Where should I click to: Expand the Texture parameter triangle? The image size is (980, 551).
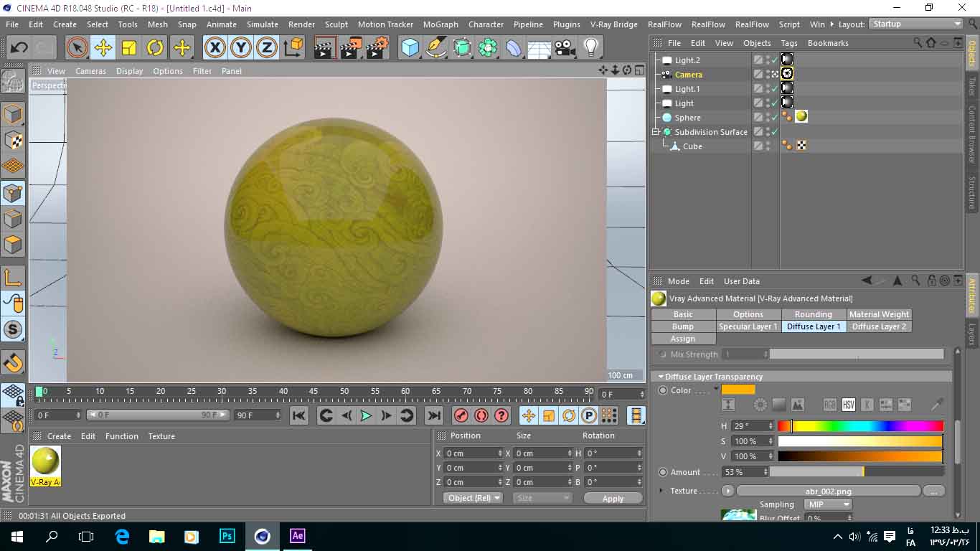661,491
